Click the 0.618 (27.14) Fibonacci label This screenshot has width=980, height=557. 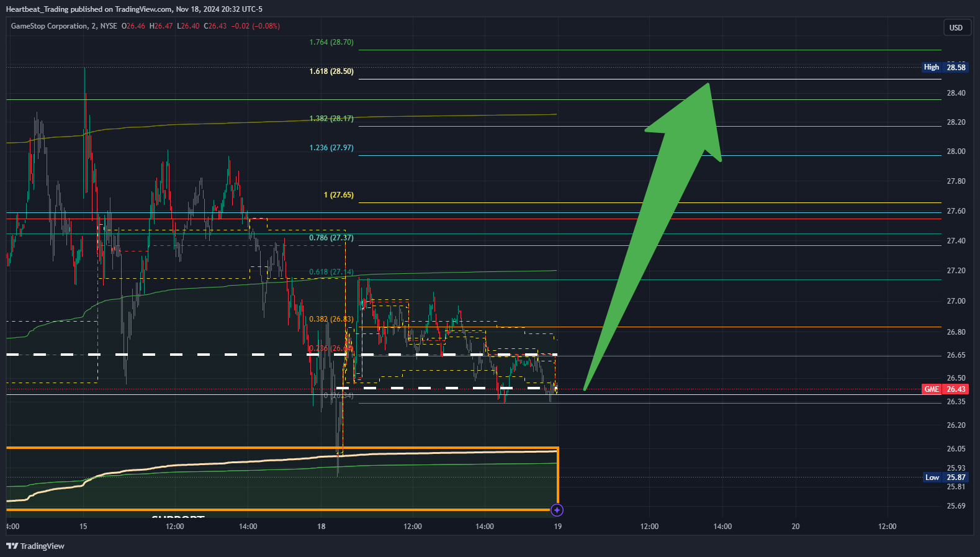331,272
